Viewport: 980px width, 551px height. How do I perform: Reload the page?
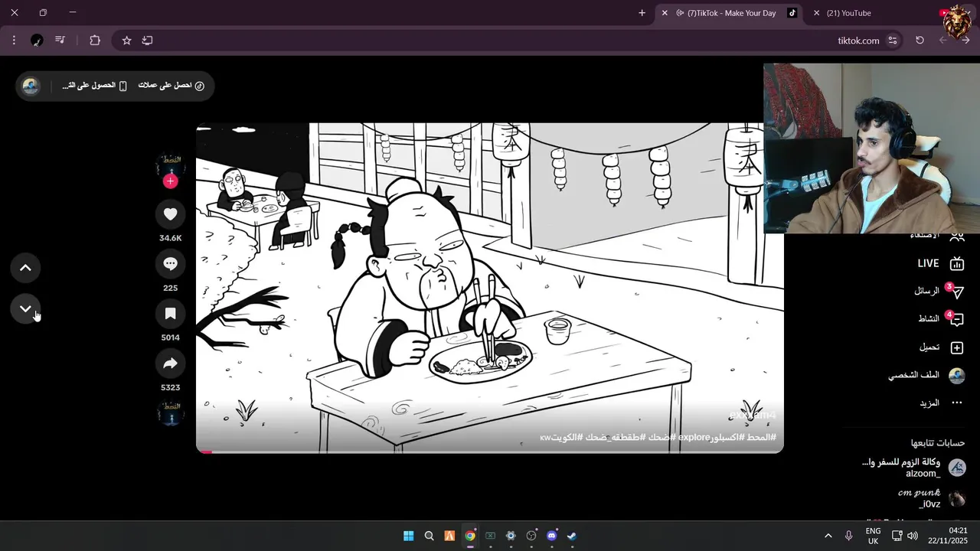tap(920, 41)
